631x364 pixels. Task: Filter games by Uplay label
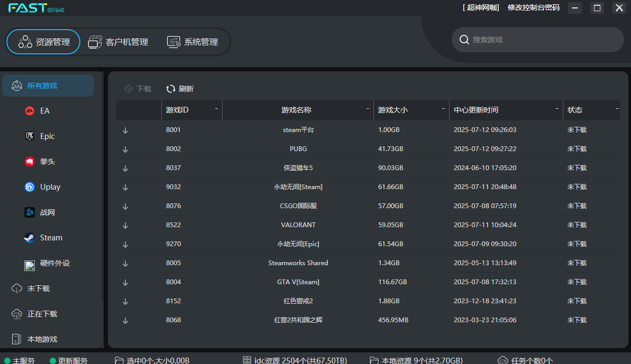(50, 187)
